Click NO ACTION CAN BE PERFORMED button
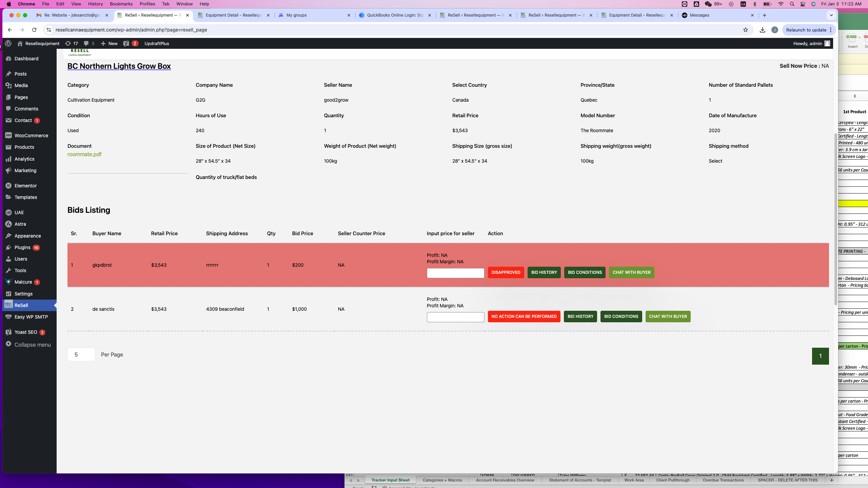868x488 pixels. pos(524,317)
